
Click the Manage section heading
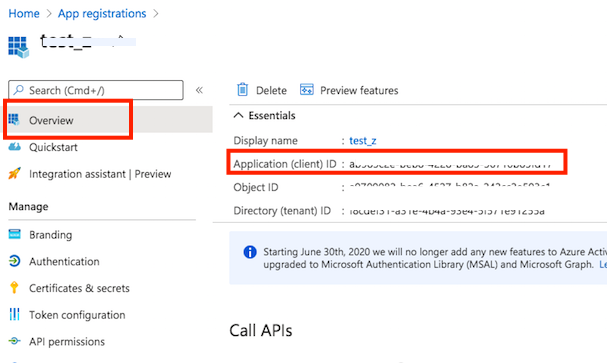tap(29, 207)
